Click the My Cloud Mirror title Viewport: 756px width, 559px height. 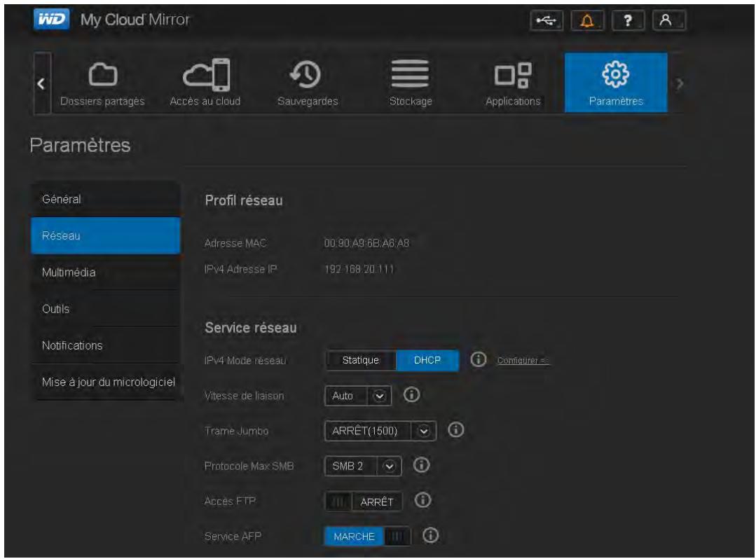tap(135, 20)
